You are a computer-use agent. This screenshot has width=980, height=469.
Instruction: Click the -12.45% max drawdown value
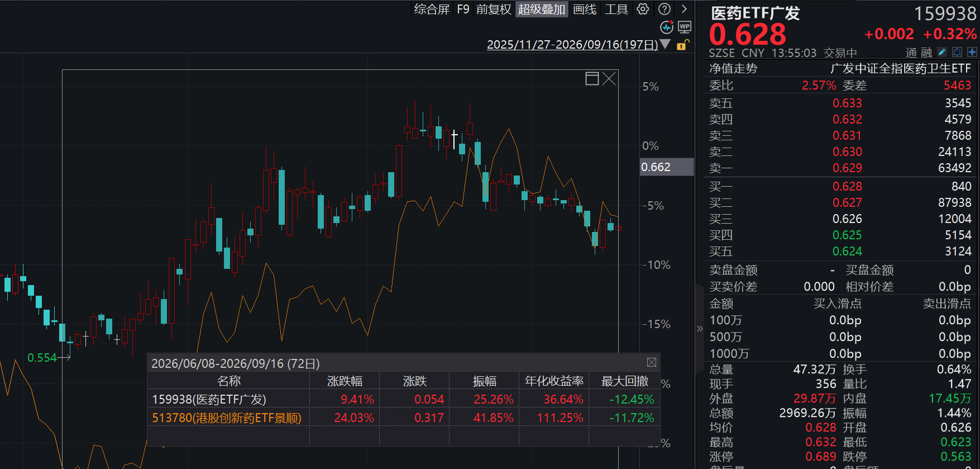point(632,399)
